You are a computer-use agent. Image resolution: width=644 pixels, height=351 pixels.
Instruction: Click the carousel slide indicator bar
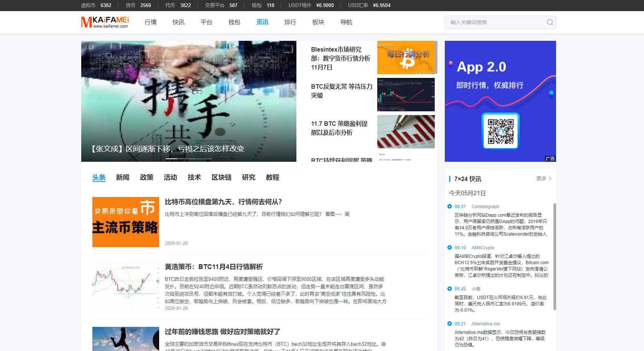(188, 159)
